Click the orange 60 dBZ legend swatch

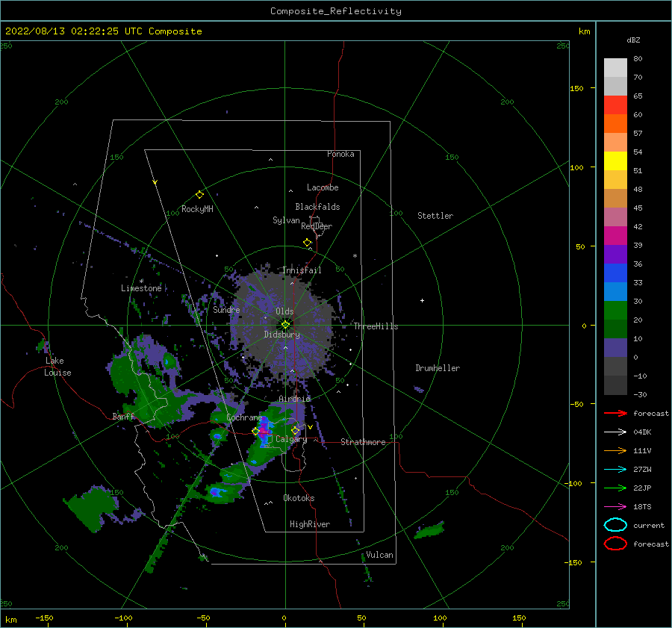(615, 123)
